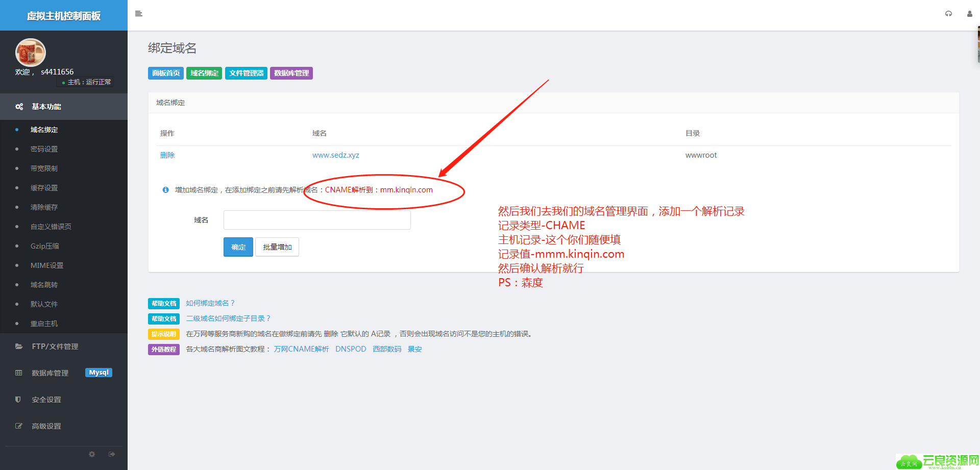
Task: Click the 面板首页 button
Action: (166, 73)
